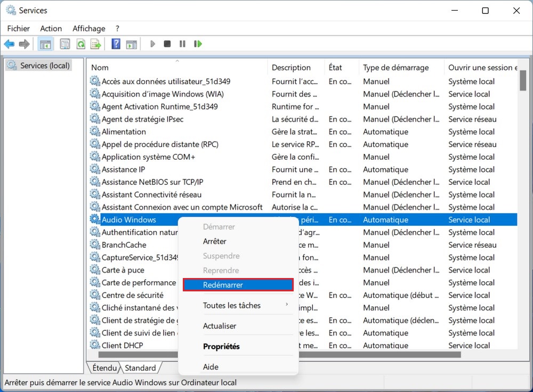The image size is (533, 392).
Task: Click the gear icon beside Assistance IP
Action: click(95, 169)
